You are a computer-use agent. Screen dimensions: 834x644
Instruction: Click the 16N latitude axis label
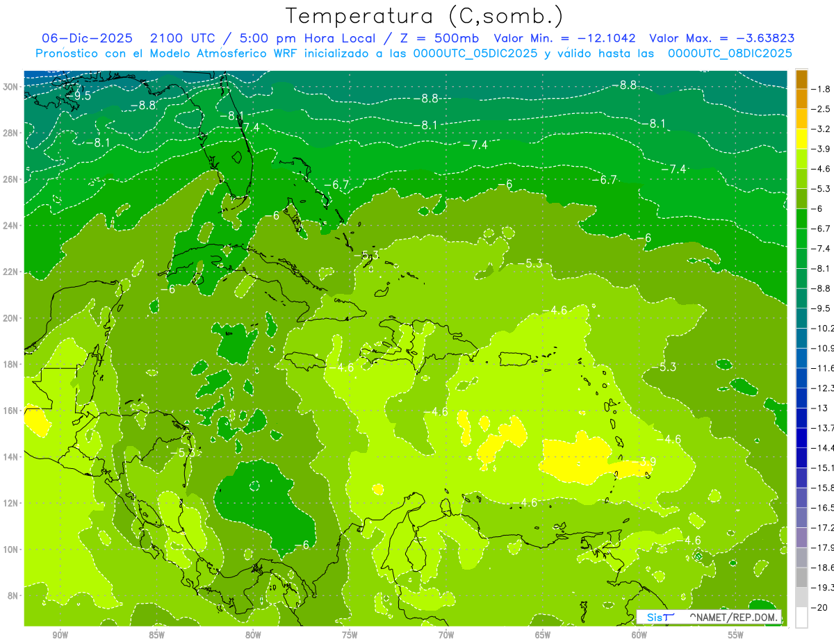click(11, 411)
